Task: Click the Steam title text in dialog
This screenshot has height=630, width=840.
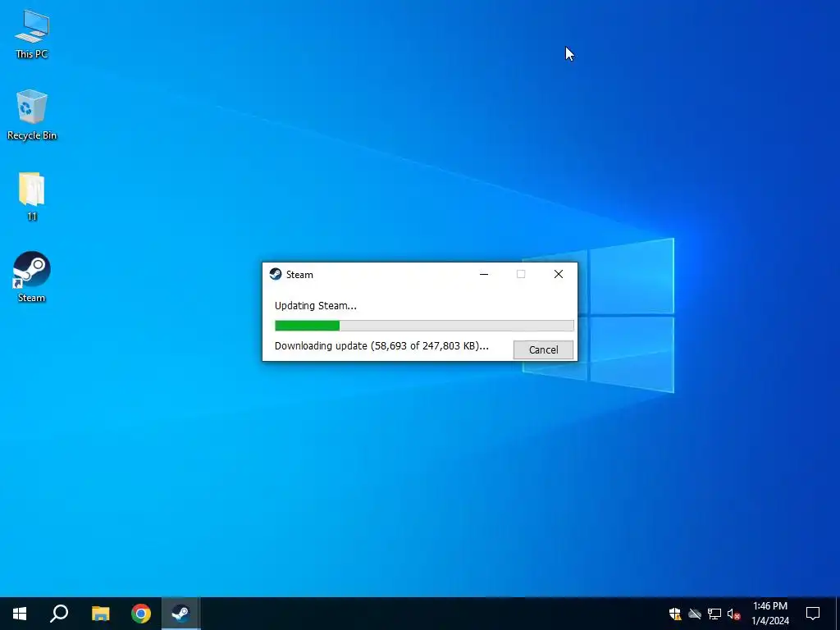Action: point(299,275)
